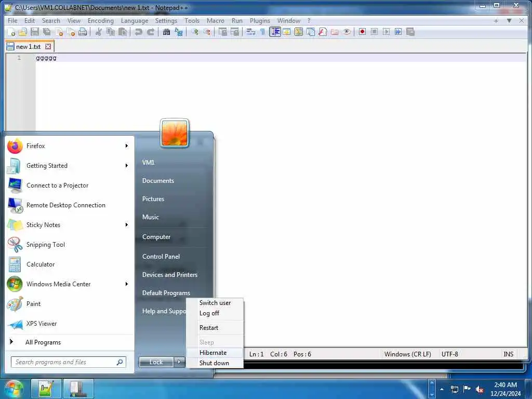Image resolution: width=532 pixels, height=399 pixels.
Task: Expand the Getting Started submenu arrow
Action: [x=127, y=166]
